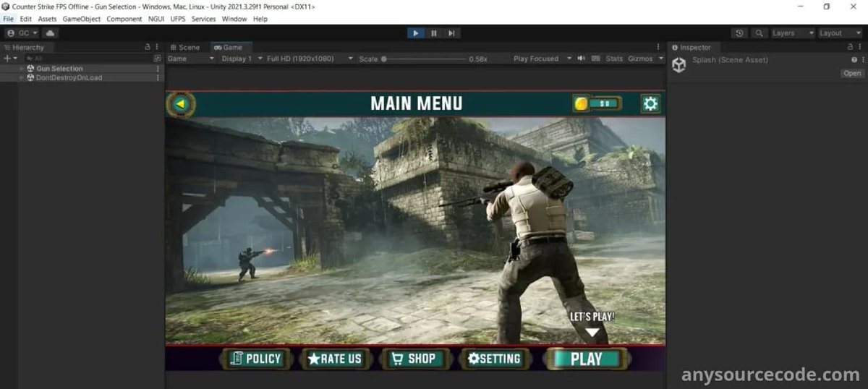The width and height of the screenshot is (868, 389).
Task: Click the in-game SETTING button
Action: click(494, 358)
